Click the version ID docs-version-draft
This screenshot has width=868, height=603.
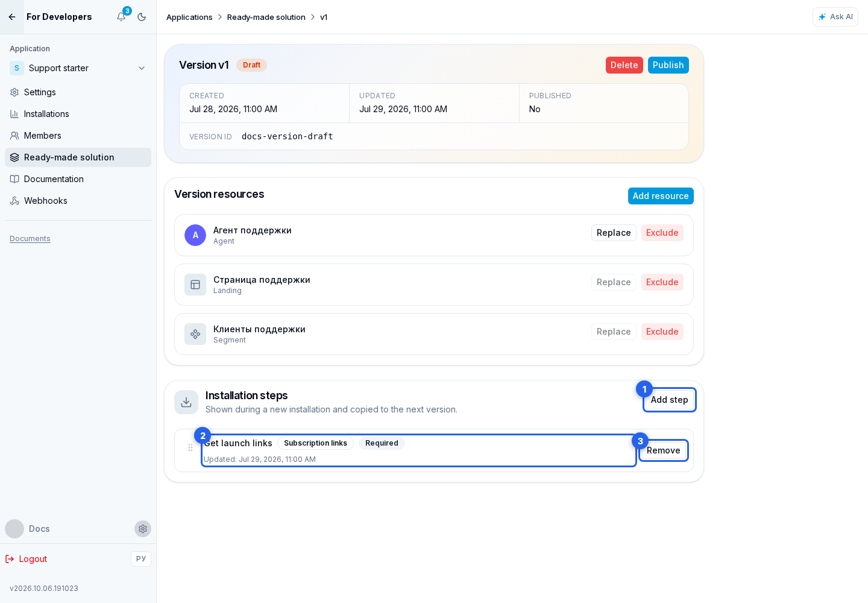click(288, 136)
